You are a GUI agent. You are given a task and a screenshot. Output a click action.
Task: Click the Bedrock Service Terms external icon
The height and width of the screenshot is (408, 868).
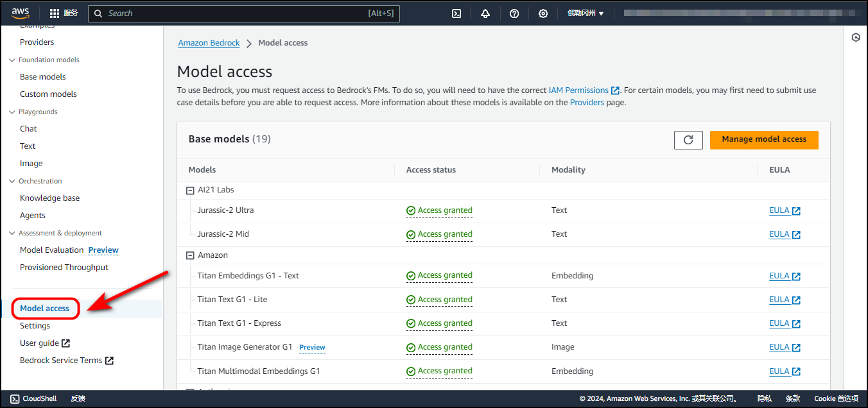point(109,361)
